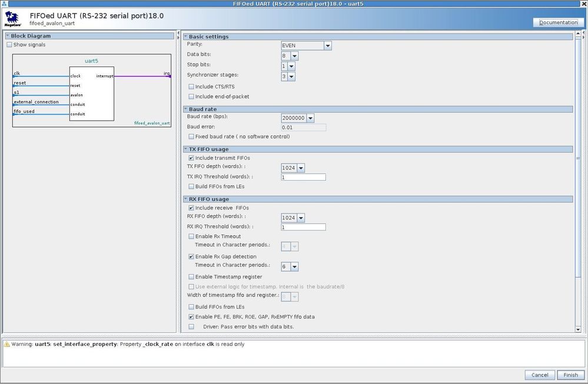Click the 'irq' label in the diagram
Image resolution: width=588 pixels, height=384 pixels.
(x=167, y=73)
